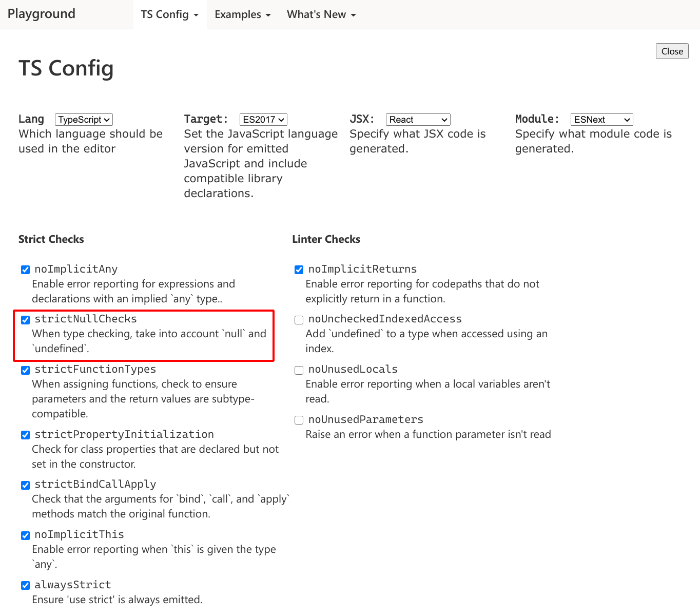Disable the alwaysStrict checkbox
Screen dimensions: 700x616
25,585
